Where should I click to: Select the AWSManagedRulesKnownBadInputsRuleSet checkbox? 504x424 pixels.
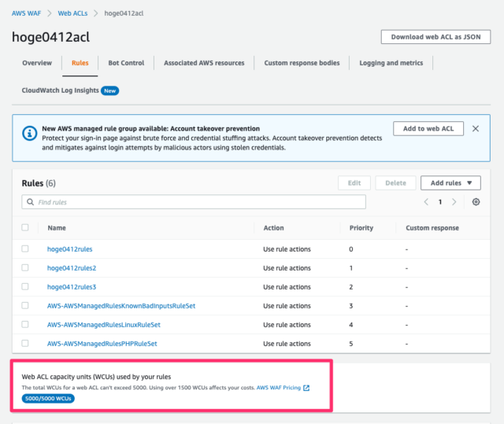click(25, 305)
